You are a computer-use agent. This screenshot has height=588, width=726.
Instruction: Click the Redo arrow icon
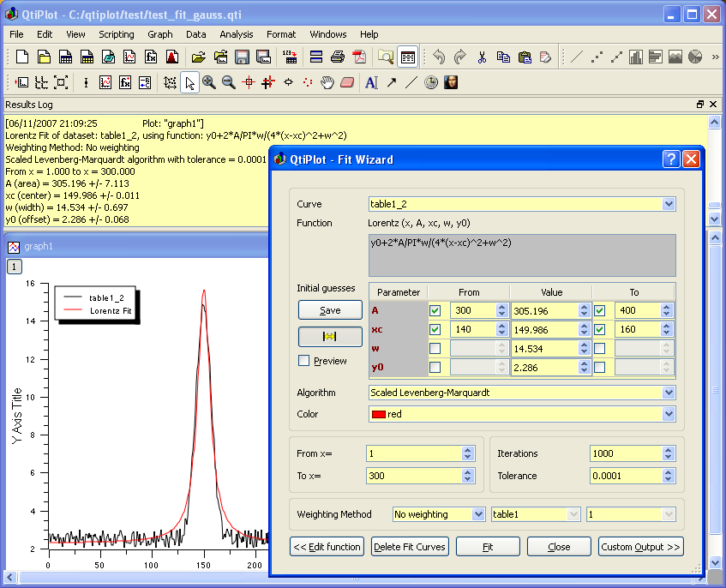click(x=459, y=57)
